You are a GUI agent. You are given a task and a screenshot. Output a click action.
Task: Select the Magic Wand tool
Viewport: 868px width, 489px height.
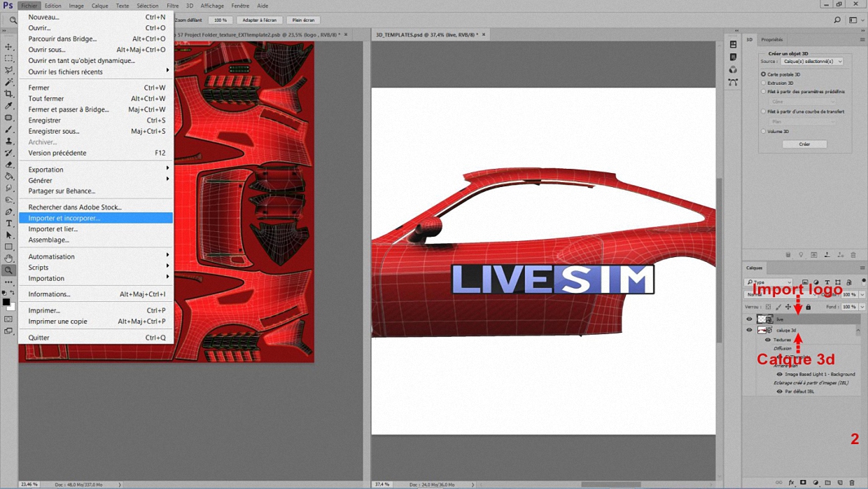pyautogui.click(x=8, y=82)
